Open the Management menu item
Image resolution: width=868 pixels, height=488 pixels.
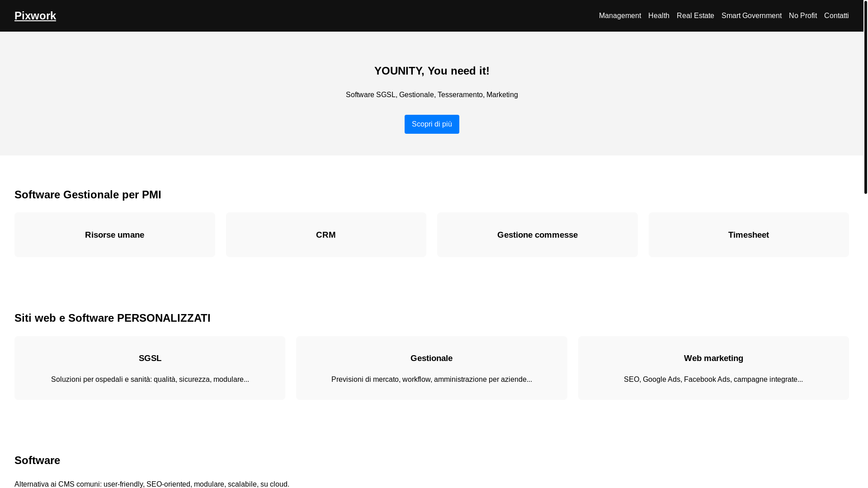pos(620,16)
